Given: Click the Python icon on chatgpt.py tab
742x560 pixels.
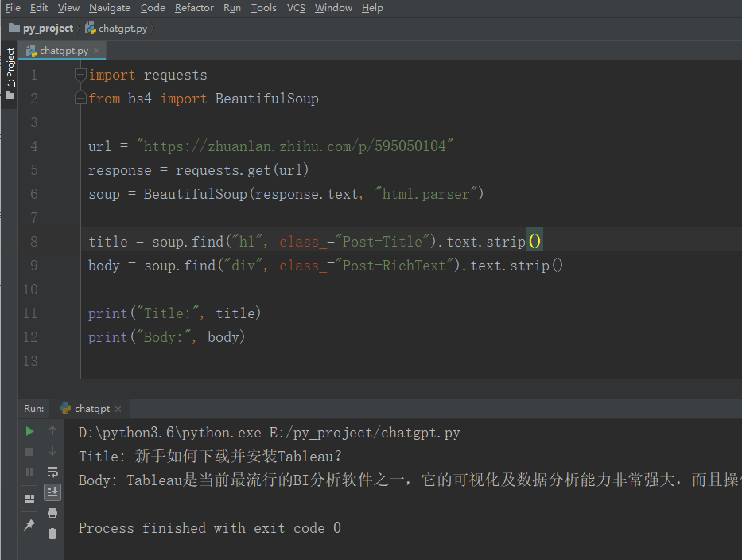Looking at the screenshot, I should click(x=32, y=51).
